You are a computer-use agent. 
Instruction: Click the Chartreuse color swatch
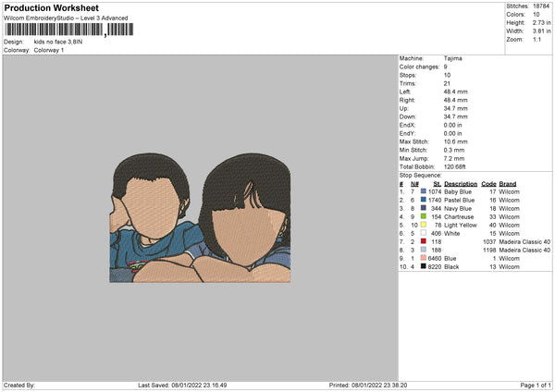click(x=424, y=216)
